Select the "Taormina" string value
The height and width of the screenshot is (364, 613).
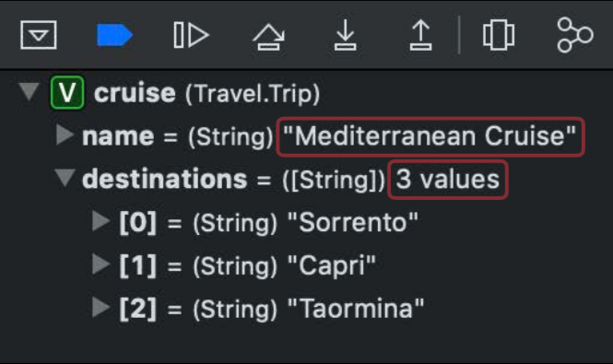[356, 309]
